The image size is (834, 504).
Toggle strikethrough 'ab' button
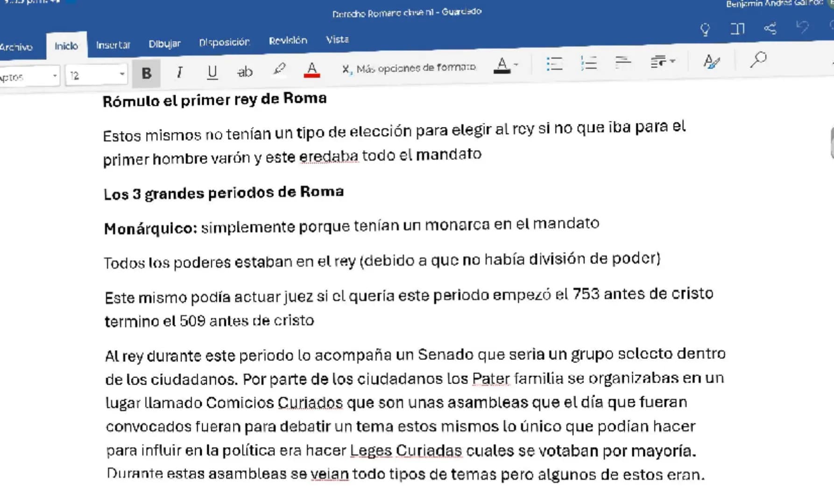pyautogui.click(x=245, y=71)
